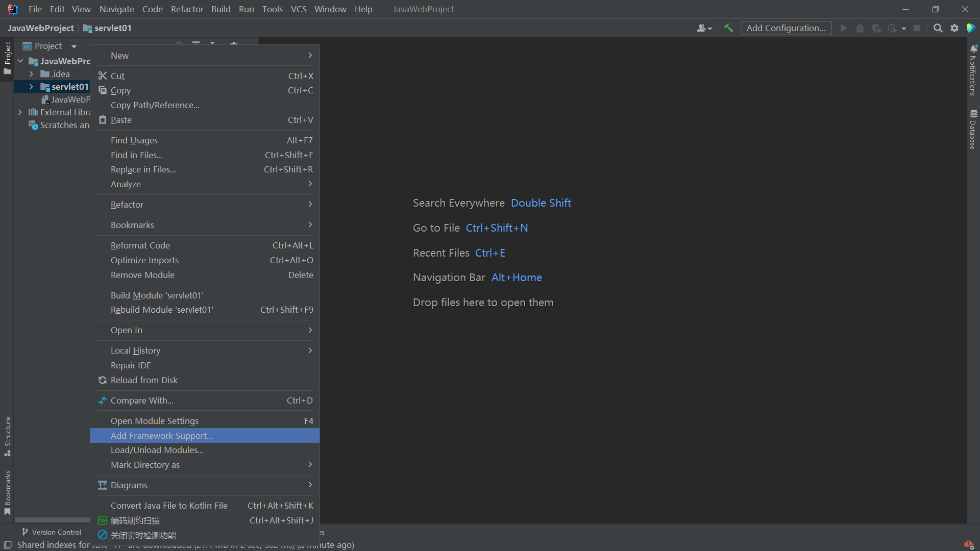980x551 pixels.
Task: Click the Search Everywhere icon in toolbar
Action: [938, 28]
